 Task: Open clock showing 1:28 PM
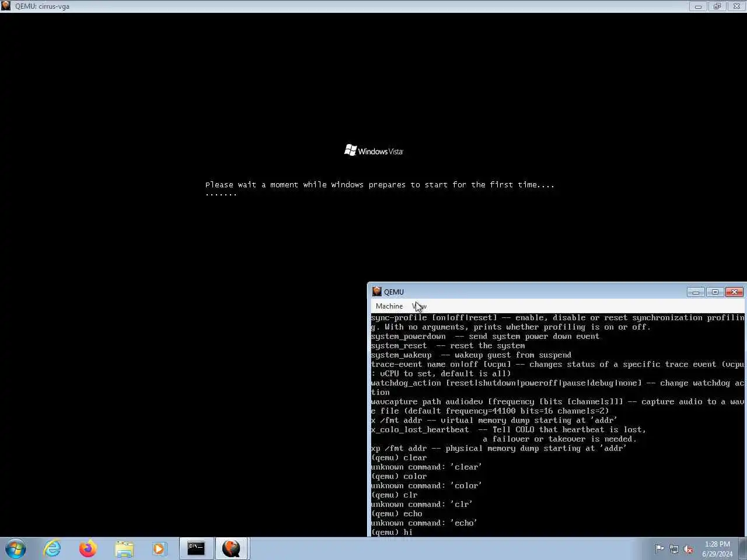[x=717, y=549]
